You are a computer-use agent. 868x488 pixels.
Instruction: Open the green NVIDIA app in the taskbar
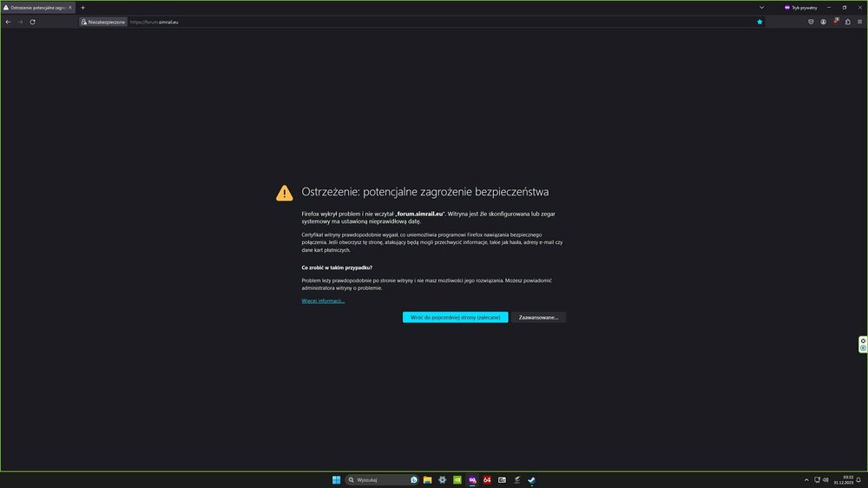[x=457, y=479]
